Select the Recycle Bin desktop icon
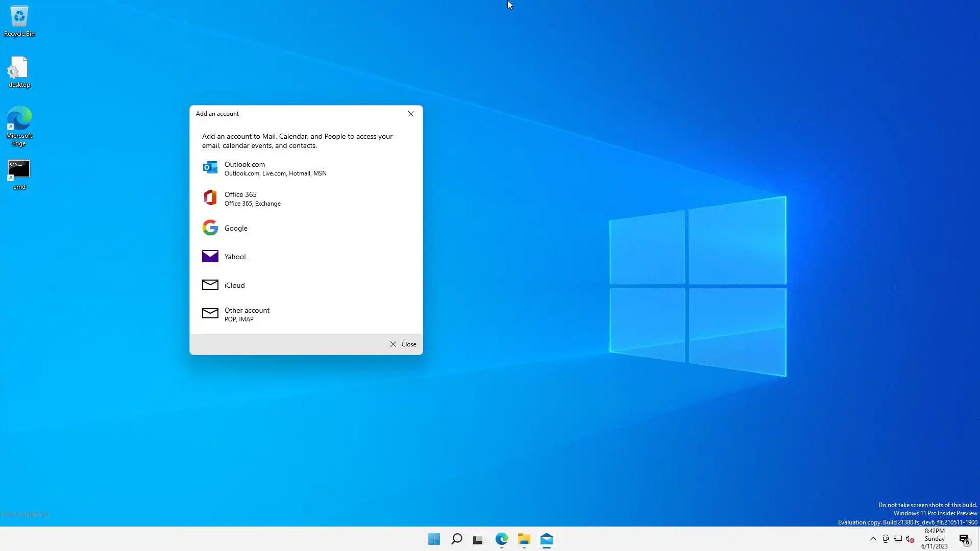This screenshot has height=551, width=980. (19, 21)
